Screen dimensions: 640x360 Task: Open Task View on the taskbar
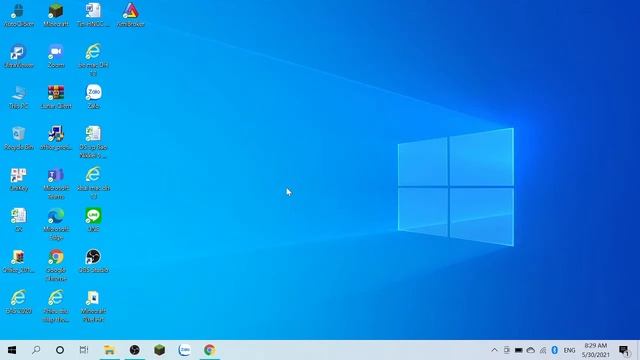click(x=84, y=350)
